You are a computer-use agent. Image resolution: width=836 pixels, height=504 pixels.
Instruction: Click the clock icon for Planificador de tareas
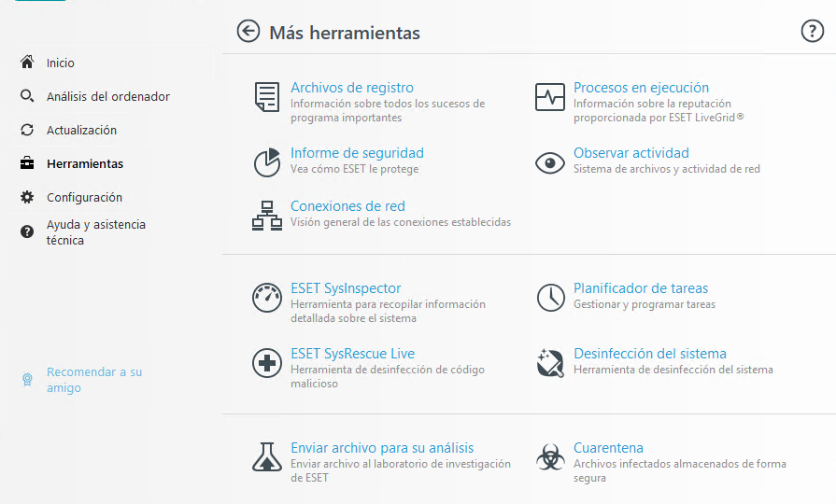[550, 298]
